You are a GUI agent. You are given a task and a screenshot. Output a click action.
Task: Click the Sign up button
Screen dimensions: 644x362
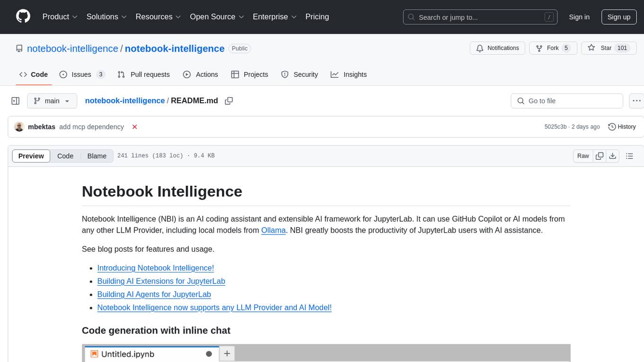tap(619, 17)
